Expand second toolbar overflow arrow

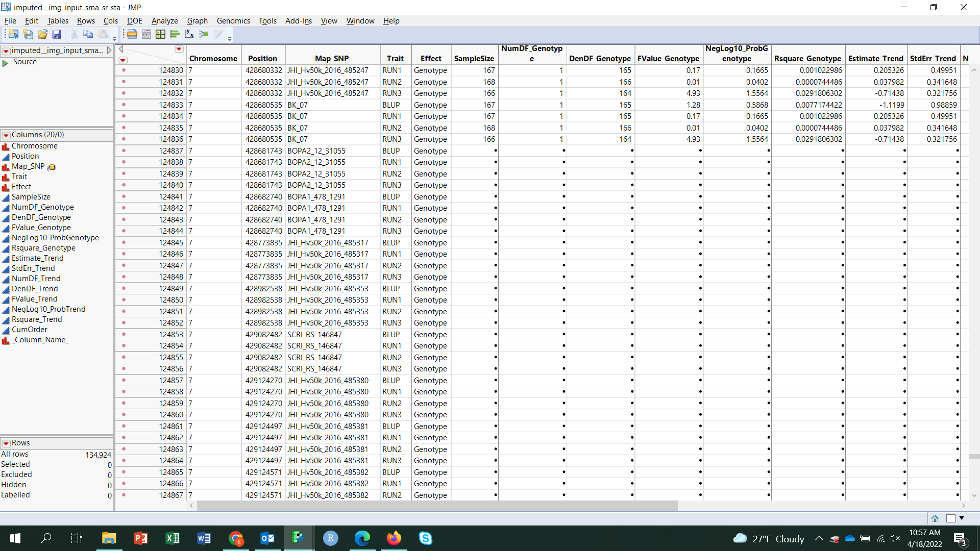(230, 38)
